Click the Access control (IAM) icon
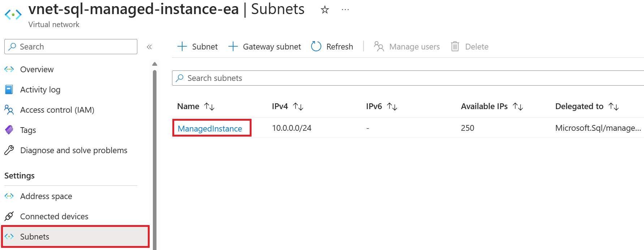The height and width of the screenshot is (250, 644). point(9,110)
